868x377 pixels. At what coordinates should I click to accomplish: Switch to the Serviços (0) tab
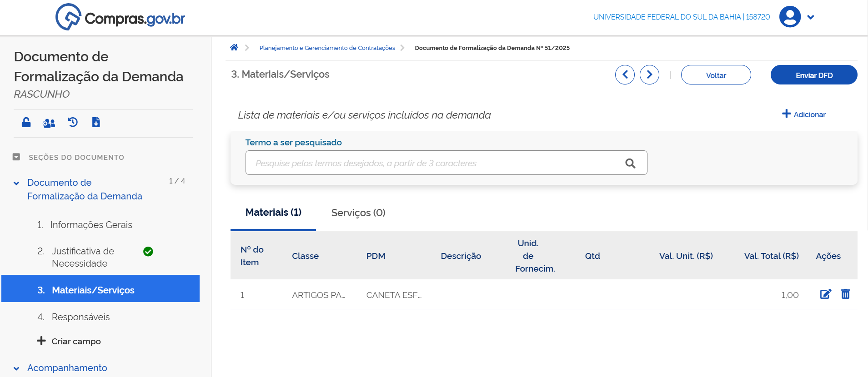358,213
